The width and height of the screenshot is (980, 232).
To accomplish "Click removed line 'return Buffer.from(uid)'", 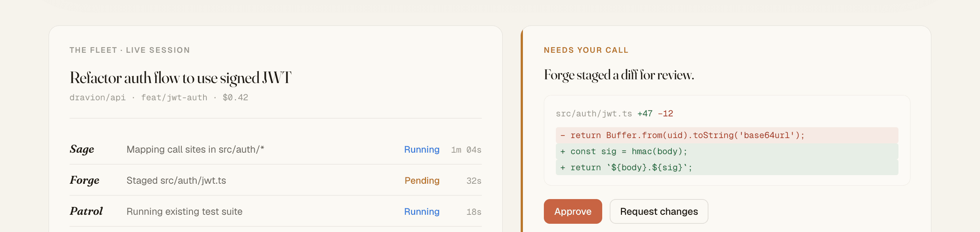I will [x=727, y=135].
